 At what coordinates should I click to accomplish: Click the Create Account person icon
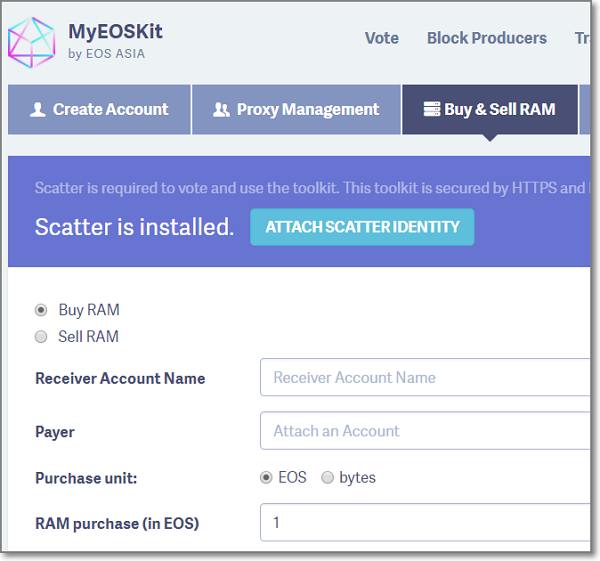coord(38,109)
